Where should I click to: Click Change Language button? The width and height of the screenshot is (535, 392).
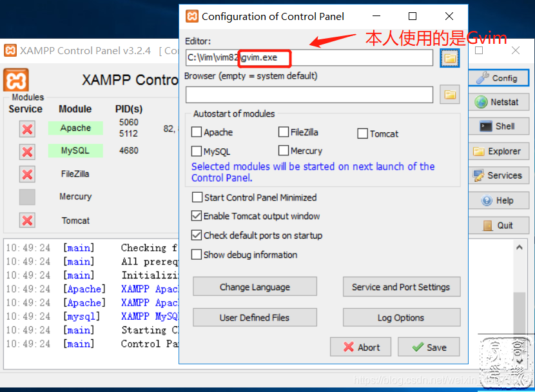255,286
